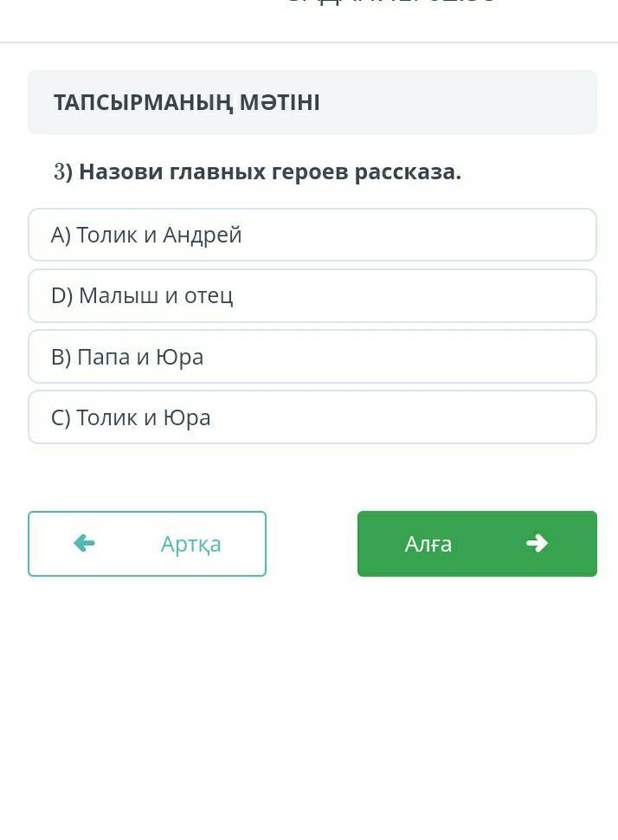Viewport: 618px width, 840px height.
Task: Click the question text about главных героев
Action: click(x=270, y=171)
